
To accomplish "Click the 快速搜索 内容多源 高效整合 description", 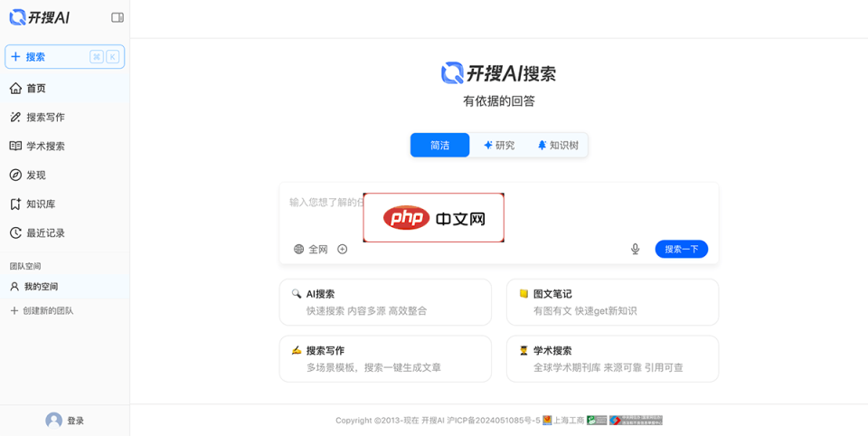I will coord(366,311).
